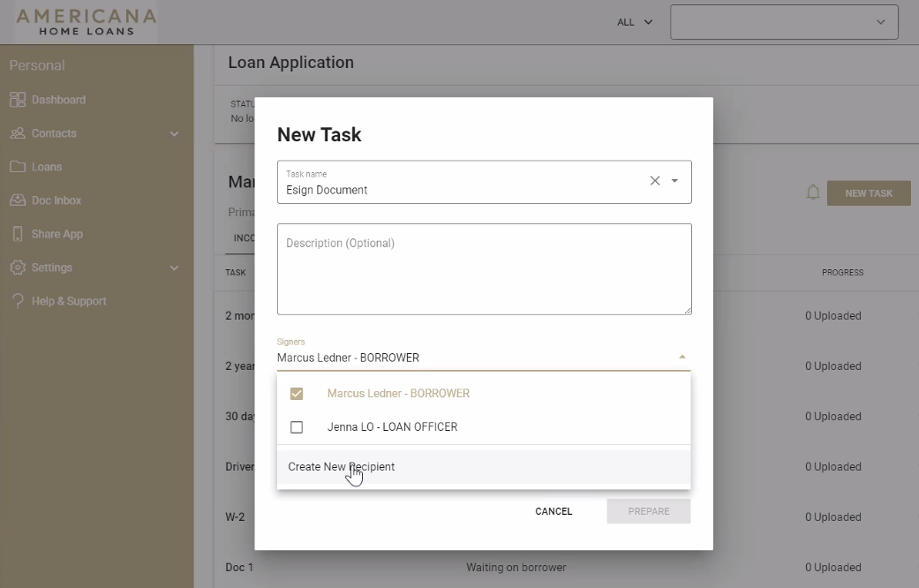The width and height of the screenshot is (919, 588).
Task: Clear the Task name with X icon
Action: (x=655, y=181)
